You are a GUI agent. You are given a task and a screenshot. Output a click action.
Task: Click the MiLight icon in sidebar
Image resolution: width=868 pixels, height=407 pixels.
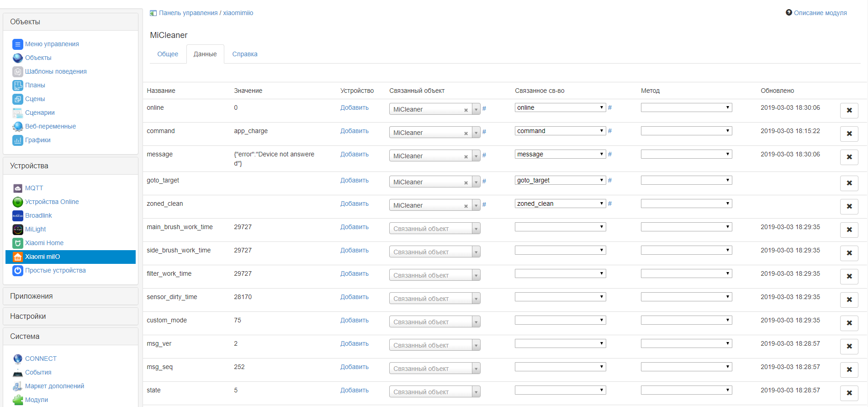pos(17,229)
